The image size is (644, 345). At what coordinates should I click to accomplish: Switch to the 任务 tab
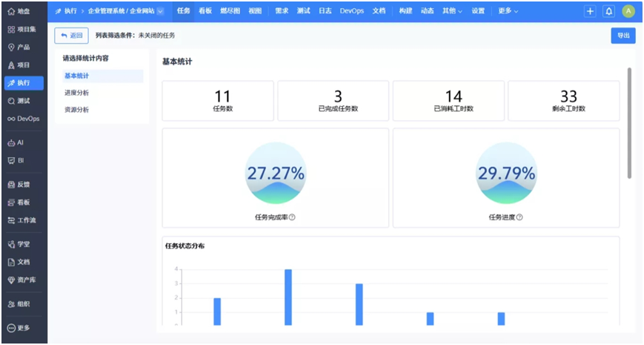[x=183, y=11]
